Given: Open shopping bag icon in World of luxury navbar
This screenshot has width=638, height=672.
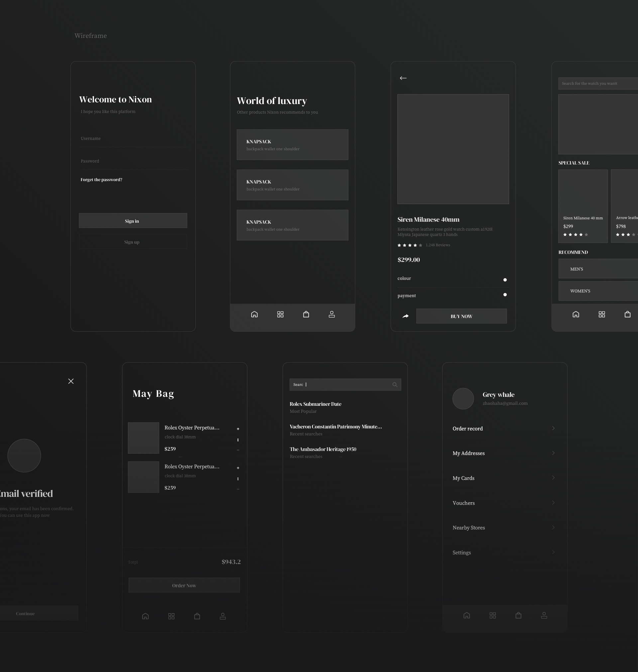Looking at the screenshot, I should (x=306, y=314).
